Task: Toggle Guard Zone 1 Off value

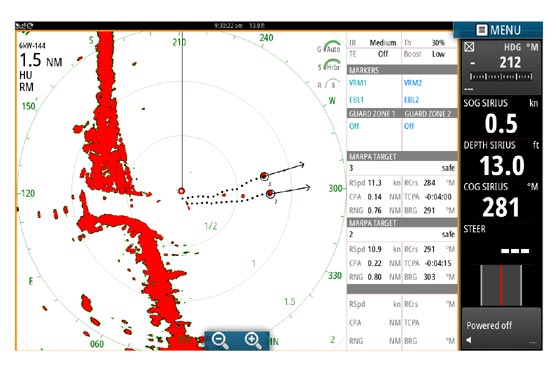Action: 354,126
